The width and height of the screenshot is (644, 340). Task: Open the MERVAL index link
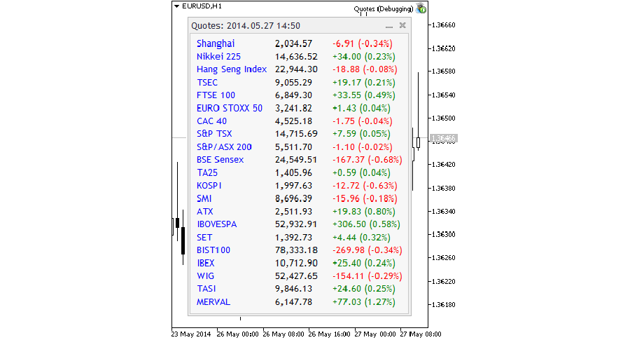pos(213,302)
